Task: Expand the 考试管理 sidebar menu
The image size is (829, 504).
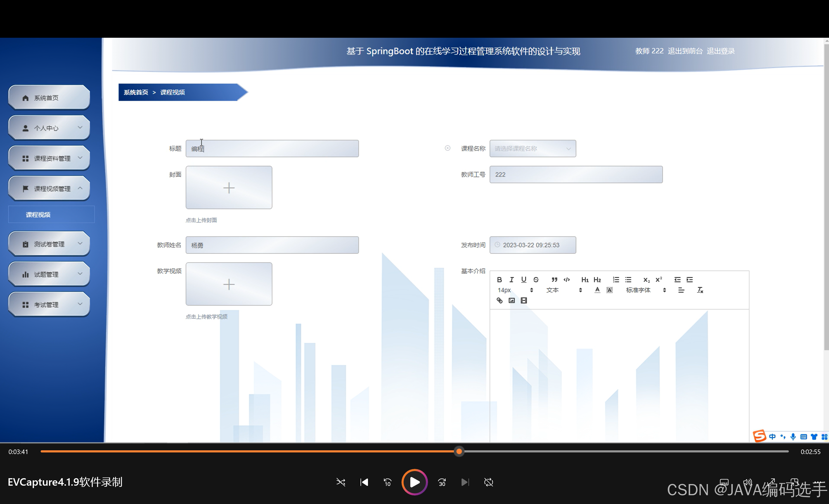Action: tap(49, 304)
